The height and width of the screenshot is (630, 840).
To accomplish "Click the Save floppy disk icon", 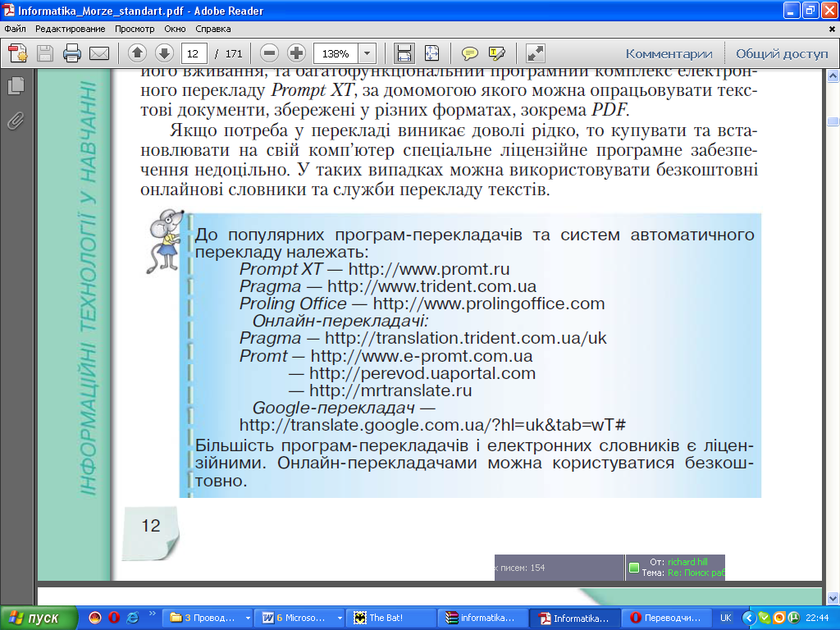I will tap(45, 53).
